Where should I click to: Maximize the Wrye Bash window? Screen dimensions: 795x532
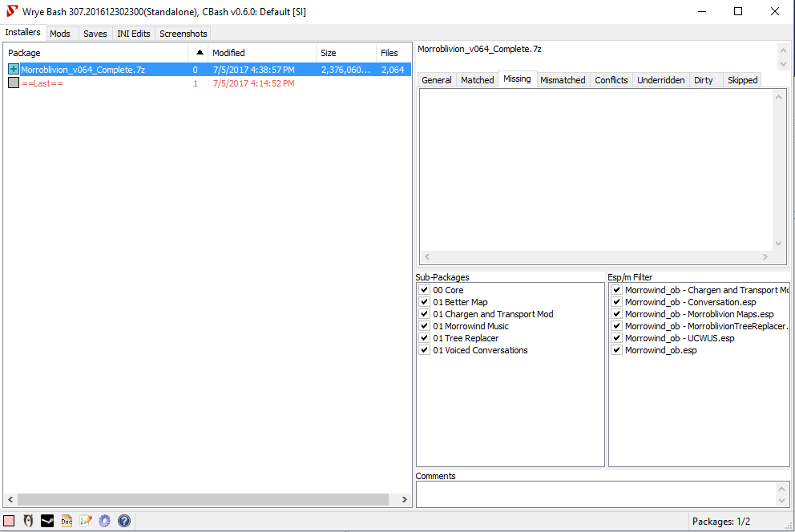click(738, 11)
